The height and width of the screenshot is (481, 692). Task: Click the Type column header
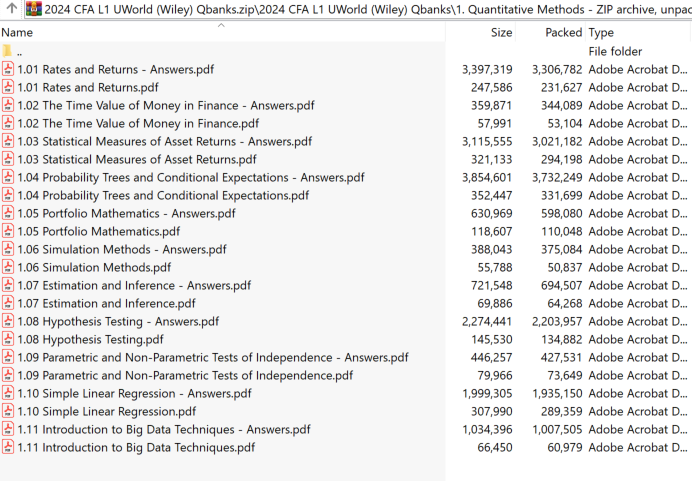[x=601, y=33]
